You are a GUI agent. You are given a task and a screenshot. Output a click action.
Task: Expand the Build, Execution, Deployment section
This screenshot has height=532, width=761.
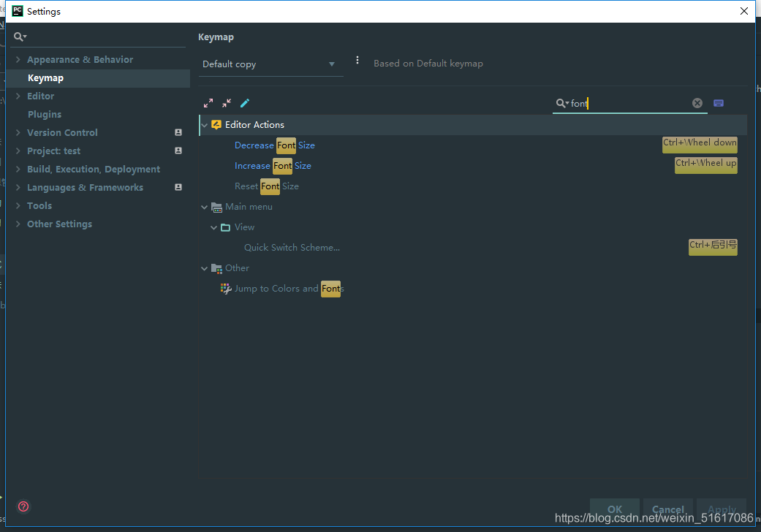[x=18, y=170]
